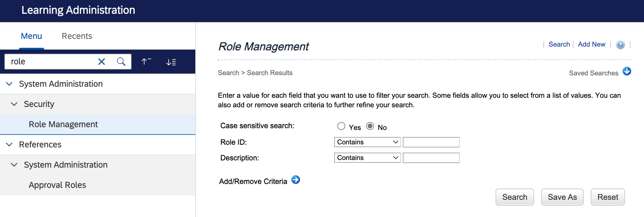Switch to the Recents tab
Viewport: 644px width, 217px height.
[x=77, y=36]
